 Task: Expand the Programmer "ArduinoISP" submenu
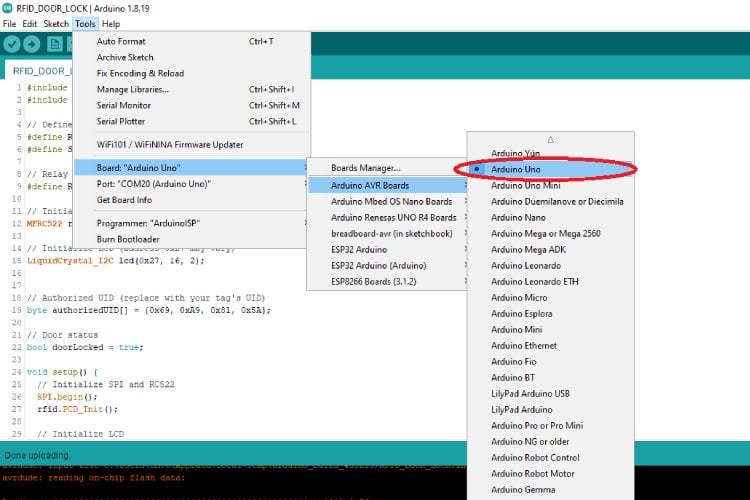(x=192, y=223)
